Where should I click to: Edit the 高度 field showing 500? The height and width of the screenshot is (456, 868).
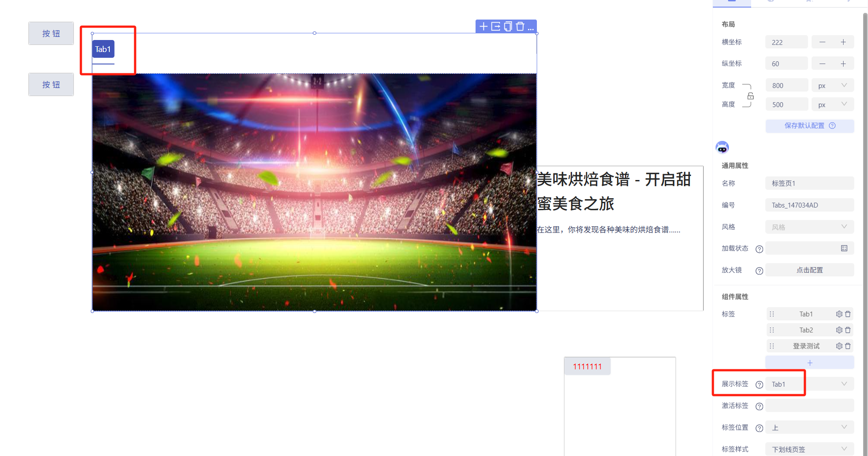point(787,104)
